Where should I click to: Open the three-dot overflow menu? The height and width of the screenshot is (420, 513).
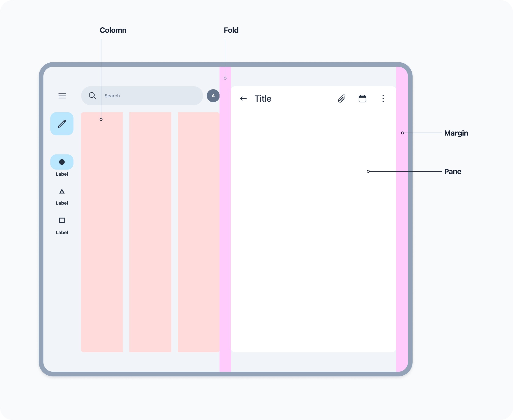coord(383,98)
